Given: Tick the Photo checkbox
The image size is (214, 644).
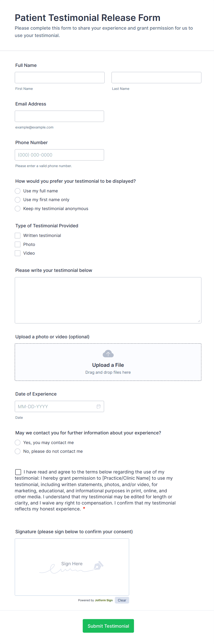Looking at the screenshot, I should (17, 244).
